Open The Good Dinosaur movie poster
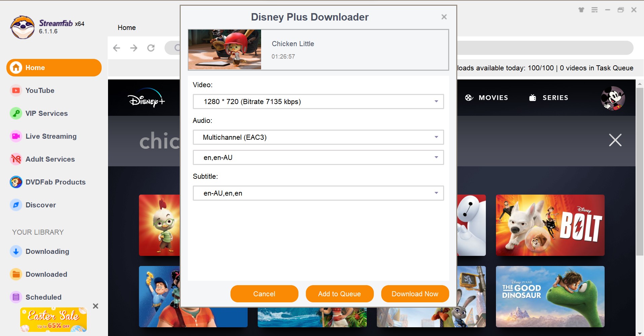This screenshot has height=336, width=644. coord(550,297)
